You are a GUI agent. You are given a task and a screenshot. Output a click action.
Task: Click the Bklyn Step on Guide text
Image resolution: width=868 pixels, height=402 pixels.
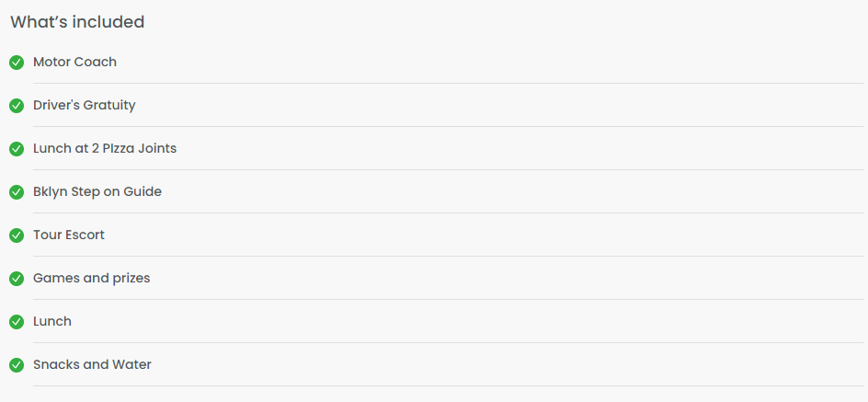tap(97, 191)
